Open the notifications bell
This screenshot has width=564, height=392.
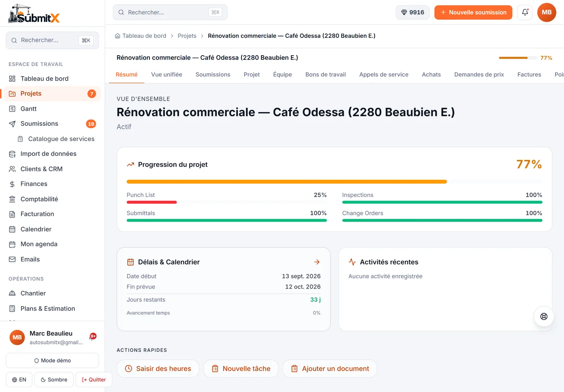pos(525,12)
